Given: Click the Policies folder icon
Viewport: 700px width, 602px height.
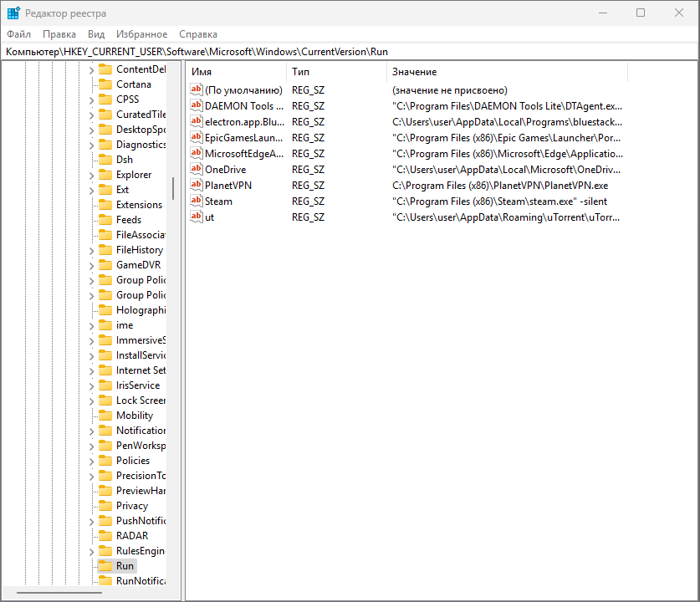Looking at the screenshot, I should point(105,461).
